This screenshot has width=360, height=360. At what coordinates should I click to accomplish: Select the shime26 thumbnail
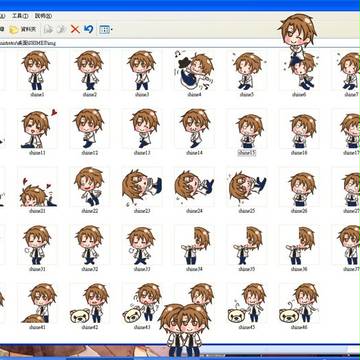[299, 187]
